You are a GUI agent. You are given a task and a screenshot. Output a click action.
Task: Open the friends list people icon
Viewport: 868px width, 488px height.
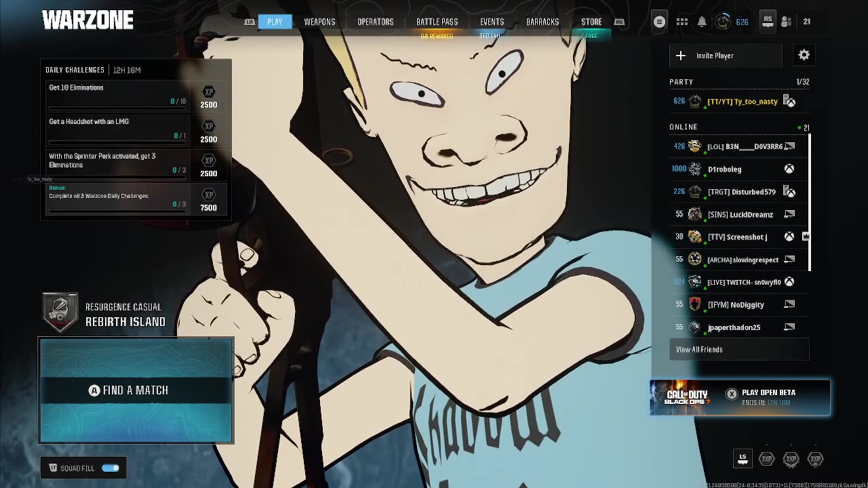pos(786,22)
